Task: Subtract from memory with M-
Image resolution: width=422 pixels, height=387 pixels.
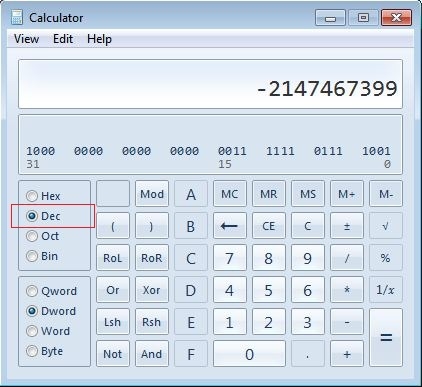Action: [386, 194]
